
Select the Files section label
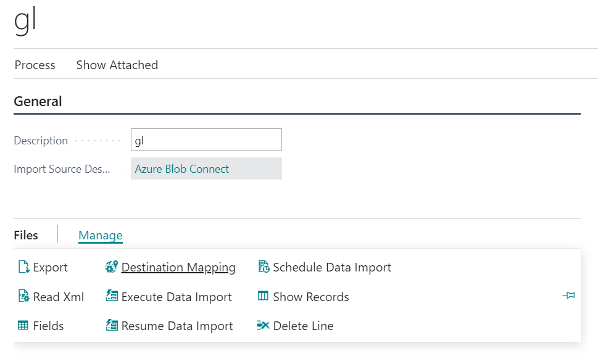tap(26, 235)
